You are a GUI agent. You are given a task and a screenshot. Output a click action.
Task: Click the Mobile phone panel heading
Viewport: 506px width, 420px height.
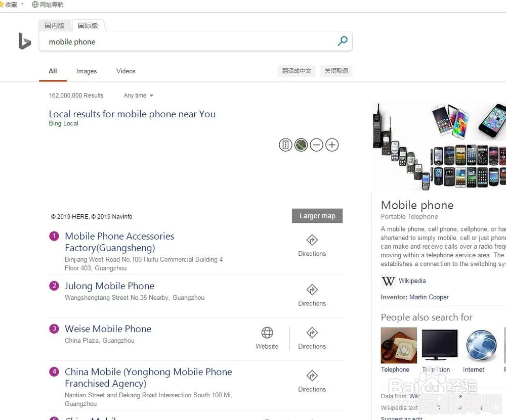pos(417,205)
